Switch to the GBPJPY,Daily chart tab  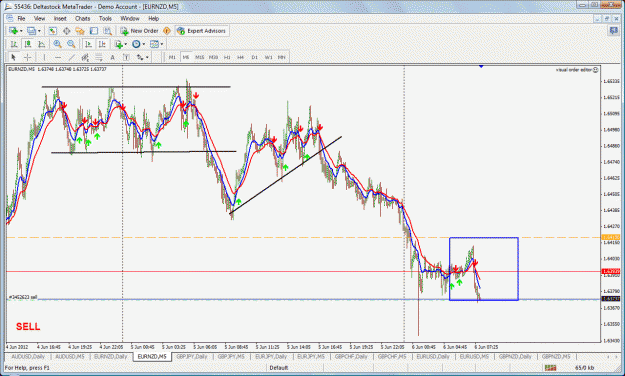(x=192, y=356)
